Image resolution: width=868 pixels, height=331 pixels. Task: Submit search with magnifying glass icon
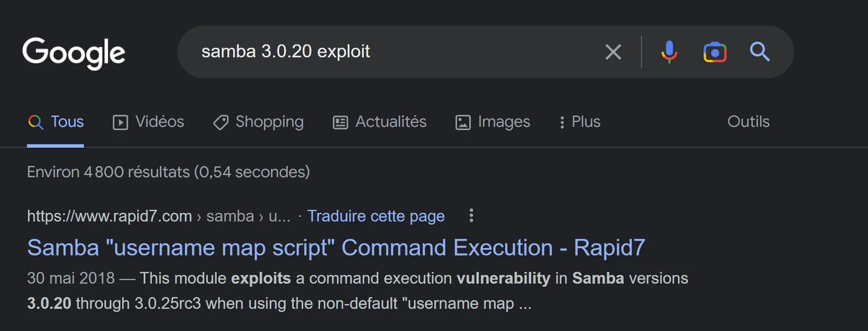click(759, 51)
